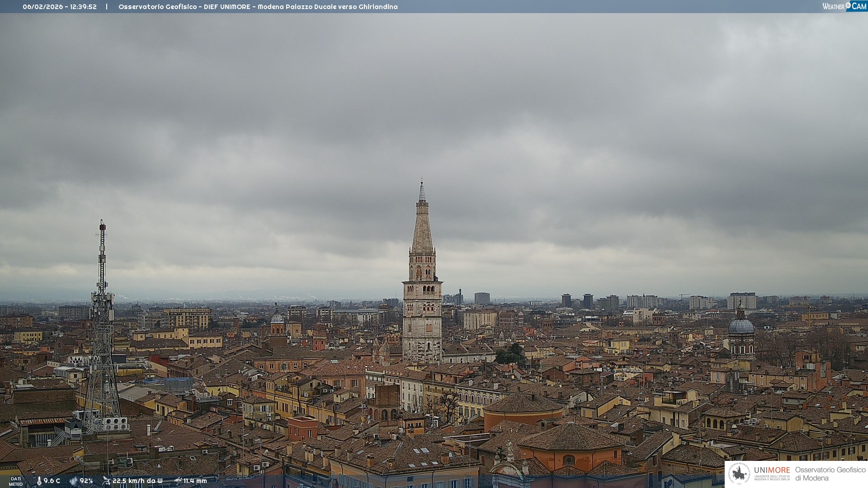Click the humidity water drops icon
Viewport: 868px width, 488px height.
[x=73, y=481]
